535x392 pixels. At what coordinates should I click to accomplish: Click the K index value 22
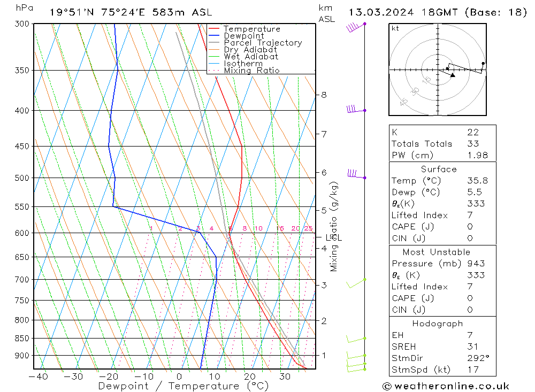click(x=473, y=132)
